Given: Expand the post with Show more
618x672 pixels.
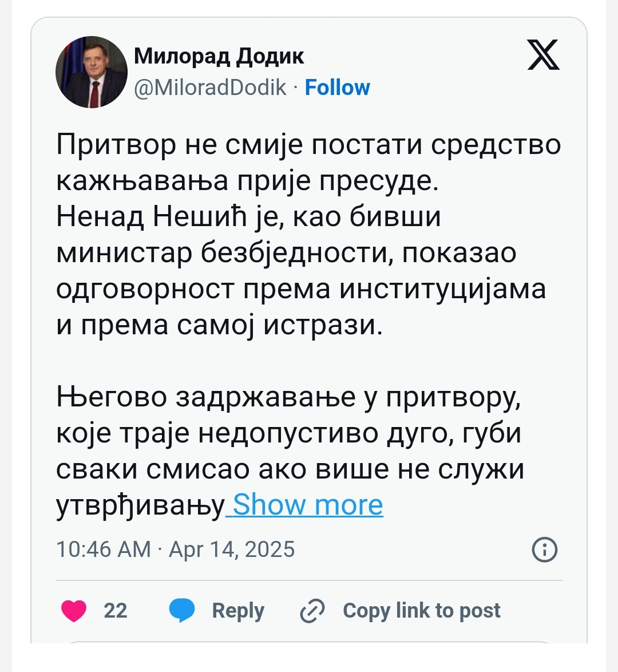Looking at the screenshot, I should [308, 505].
